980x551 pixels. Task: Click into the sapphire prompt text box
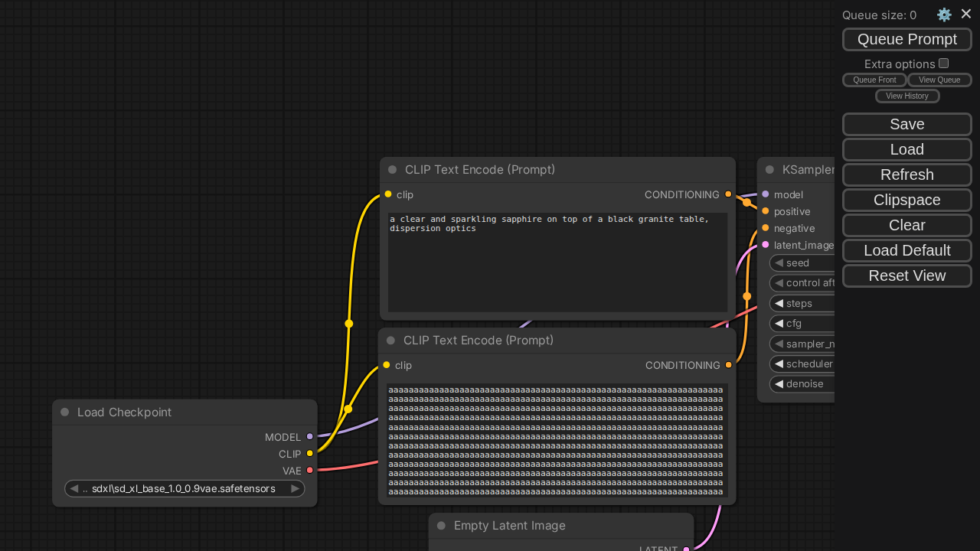click(557, 262)
